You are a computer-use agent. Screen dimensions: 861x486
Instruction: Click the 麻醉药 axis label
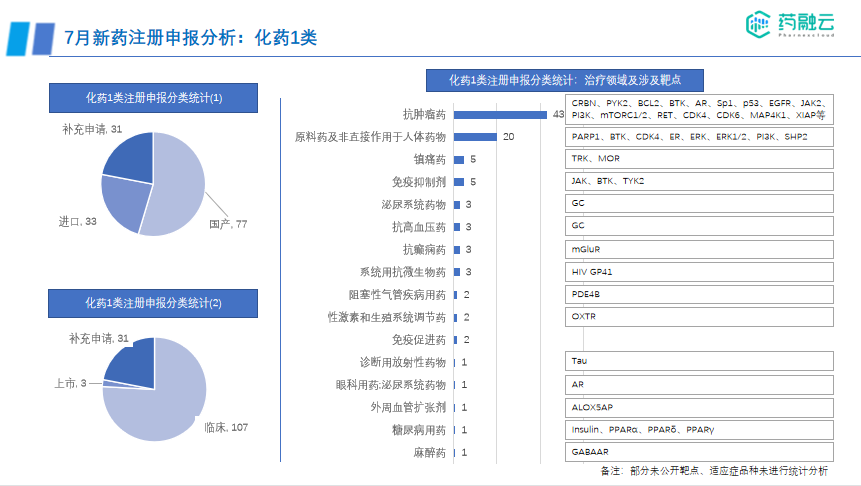point(429,453)
